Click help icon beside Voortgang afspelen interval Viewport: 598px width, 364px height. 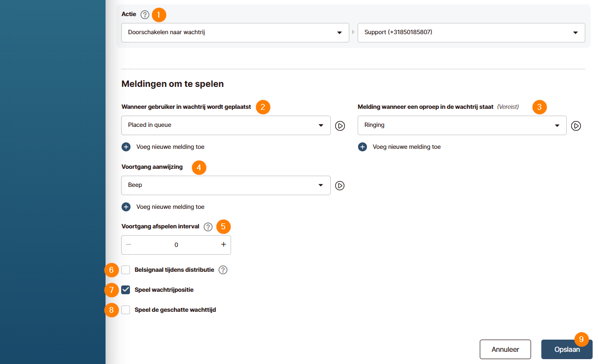pyautogui.click(x=208, y=227)
